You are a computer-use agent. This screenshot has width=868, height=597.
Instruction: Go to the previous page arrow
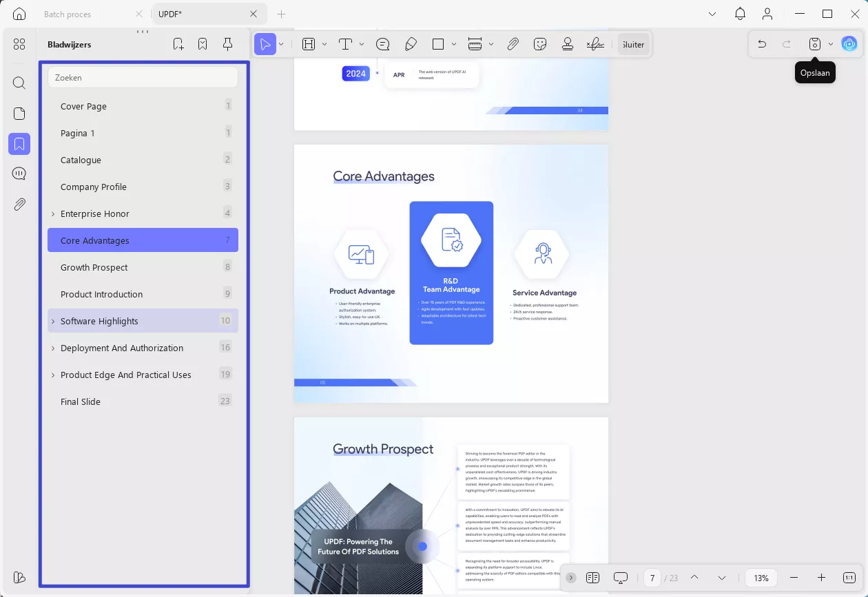[x=694, y=578]
